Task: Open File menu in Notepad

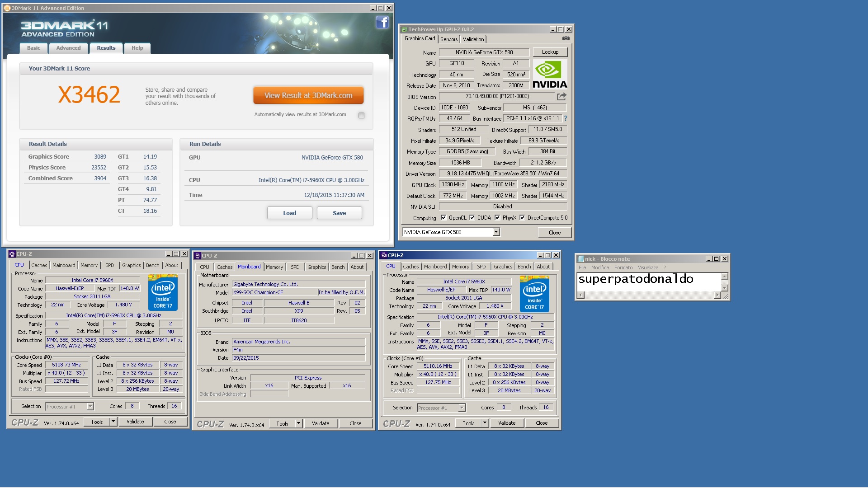Action: pos(582,267)
